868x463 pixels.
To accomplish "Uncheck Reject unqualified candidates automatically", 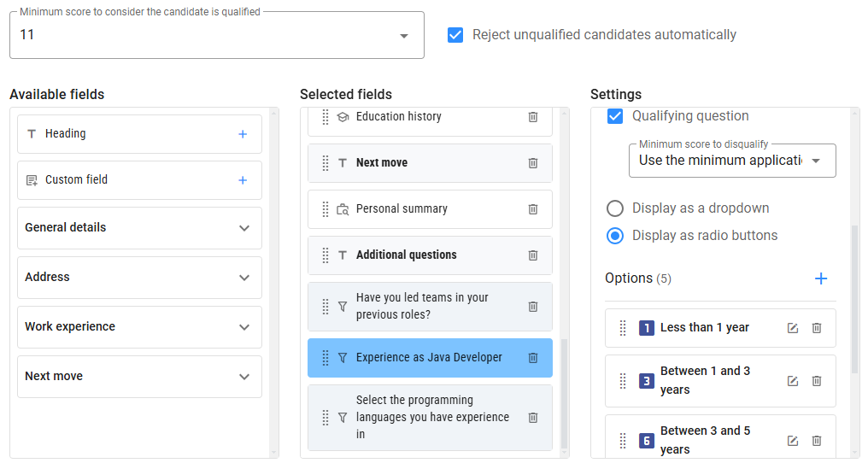I will (x=456, y=35).
